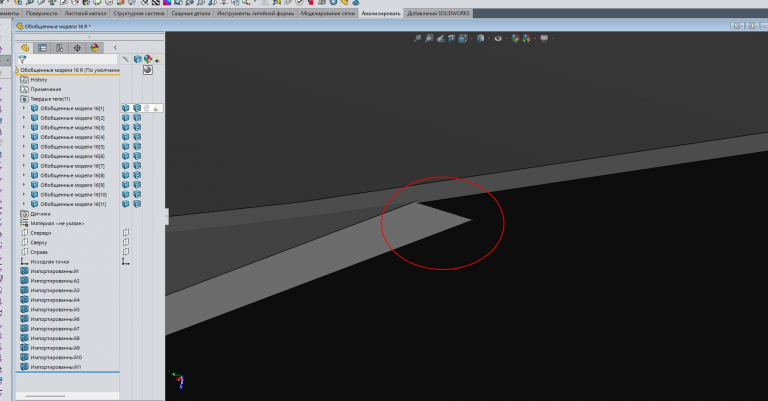
Task: Collapse the manager panel with the left chevron
Action: tap(115, 47)
